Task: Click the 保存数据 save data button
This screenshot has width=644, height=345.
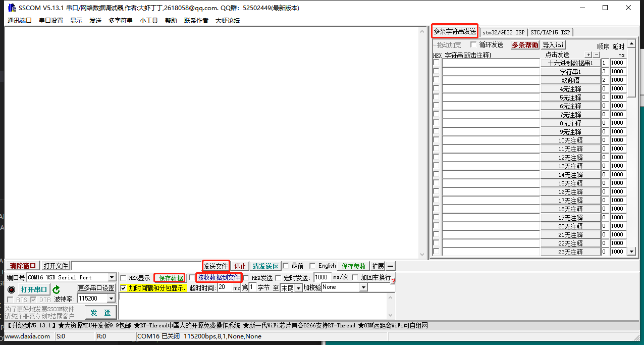Action: click(171, 278)
